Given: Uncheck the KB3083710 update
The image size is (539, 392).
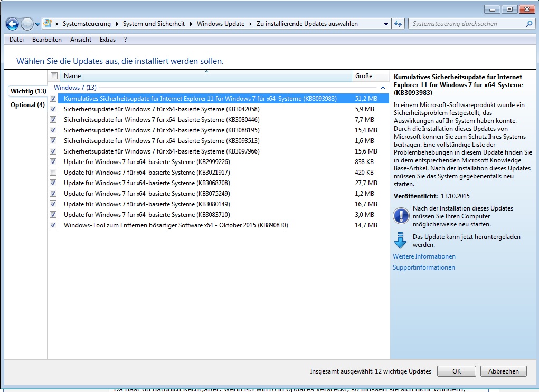Looking at the screenshot, I should click(x=53, y=214).
